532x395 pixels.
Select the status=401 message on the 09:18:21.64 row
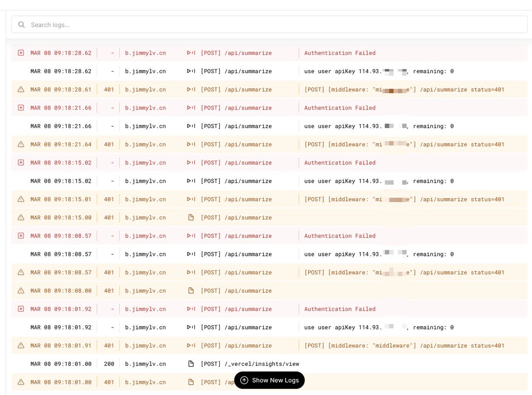404,145
